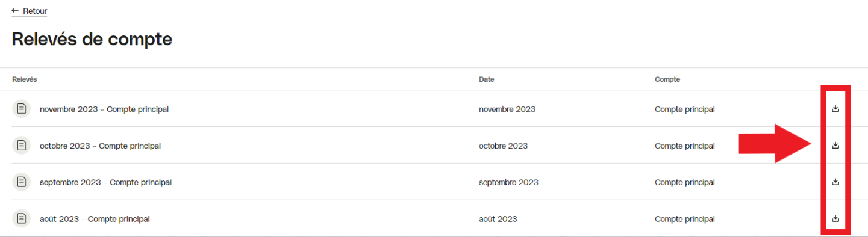The width and height of the screenshot is (868, 237).
Task: Click the Compte column header
Action: click(x=667, y=79)
